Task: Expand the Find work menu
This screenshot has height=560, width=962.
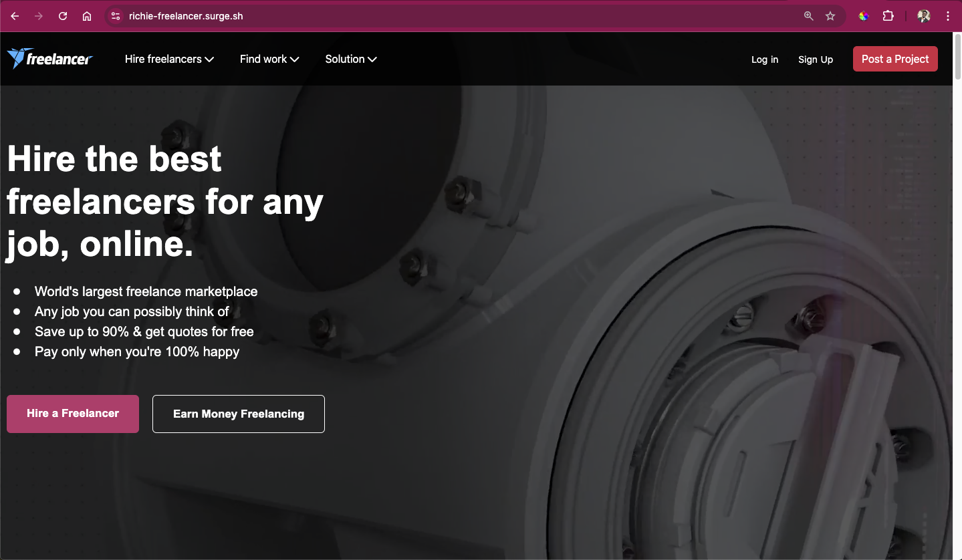Action: [269, 59]
